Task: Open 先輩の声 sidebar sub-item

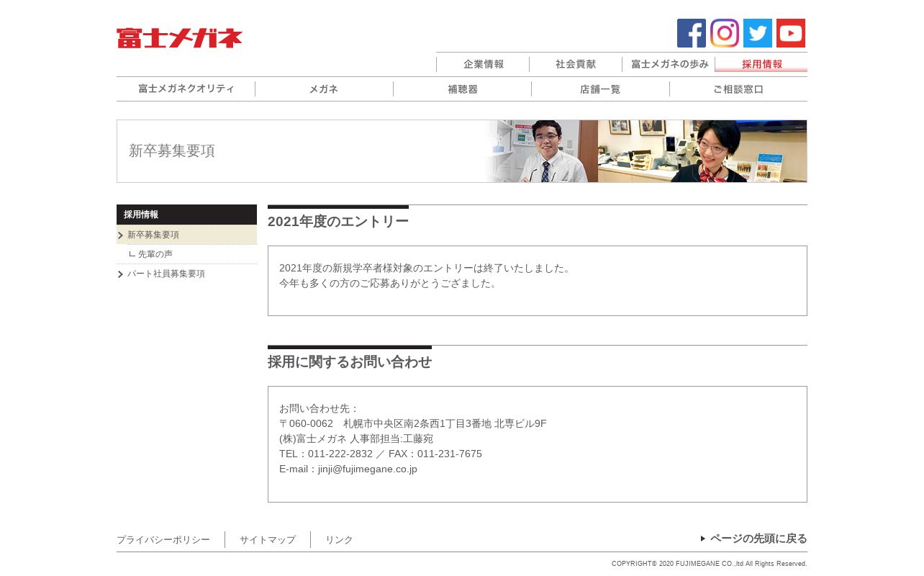Action: pyautogui.click(x=155, y=254)
